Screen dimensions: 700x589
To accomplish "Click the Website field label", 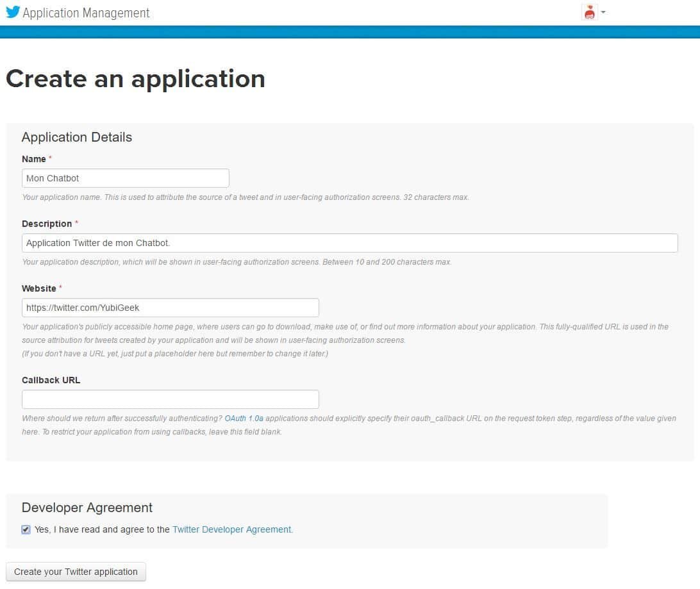I will 39,288.
